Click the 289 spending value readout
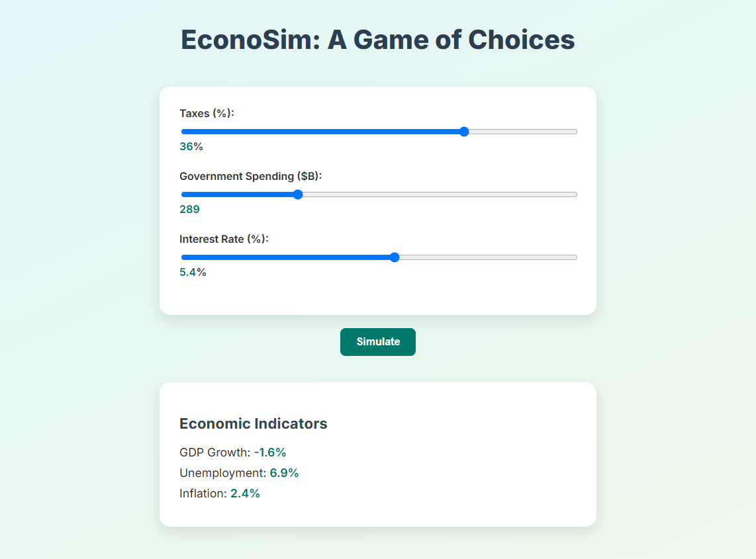The image size is (756, 559). pos(189,209)
